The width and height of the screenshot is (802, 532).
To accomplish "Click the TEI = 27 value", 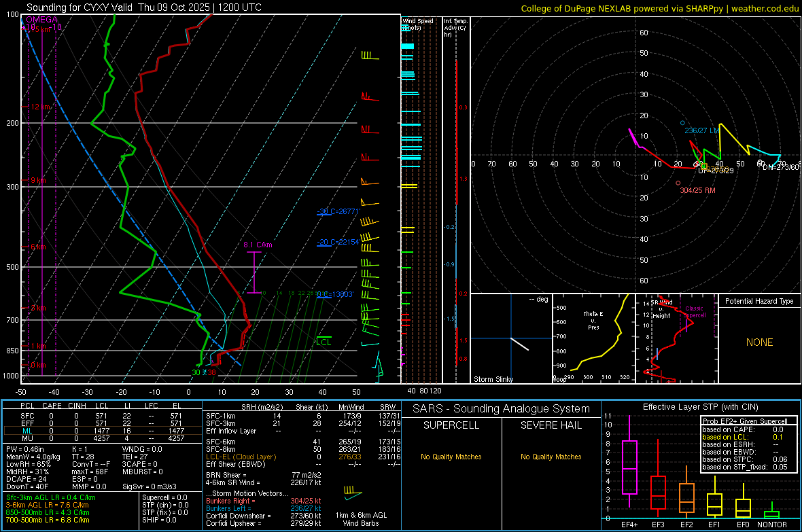I will (135, 457).
